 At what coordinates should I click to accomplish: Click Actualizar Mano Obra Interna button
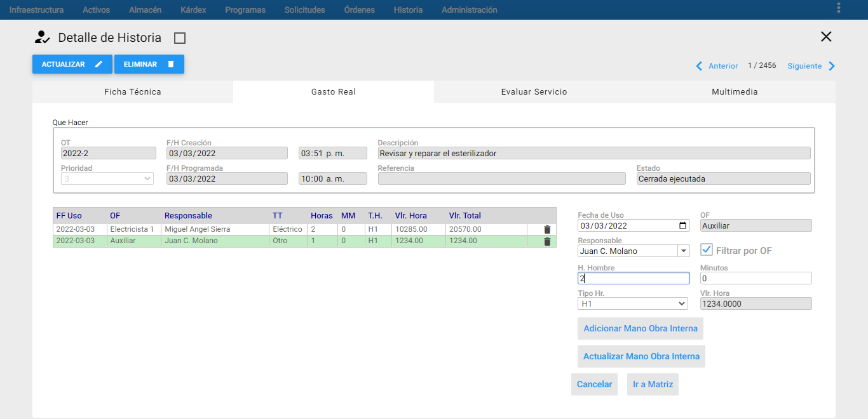coord(642,356)
